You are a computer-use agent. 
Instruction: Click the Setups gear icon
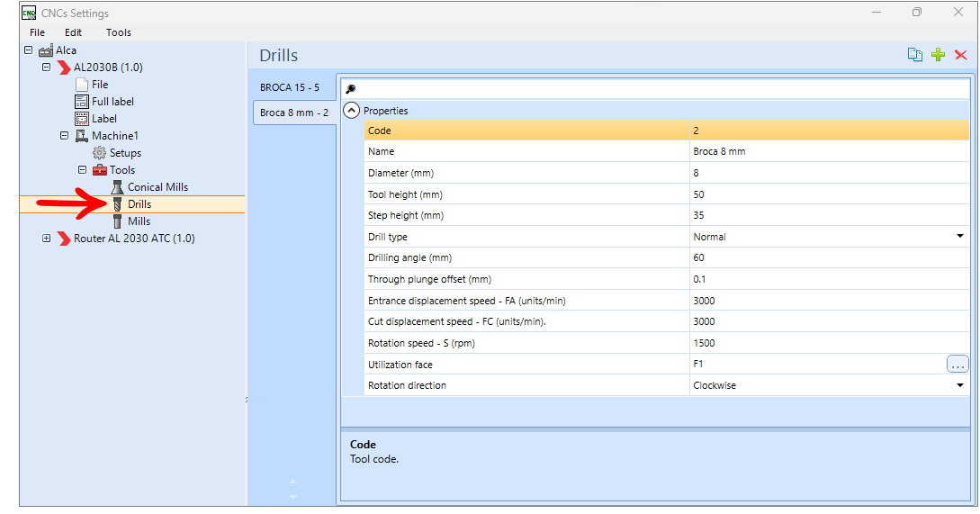[x=99, y=152]
